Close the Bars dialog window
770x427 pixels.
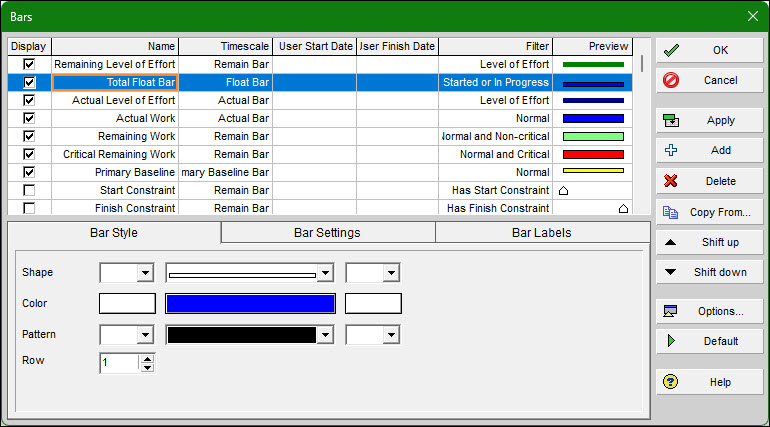coord(753,16)
